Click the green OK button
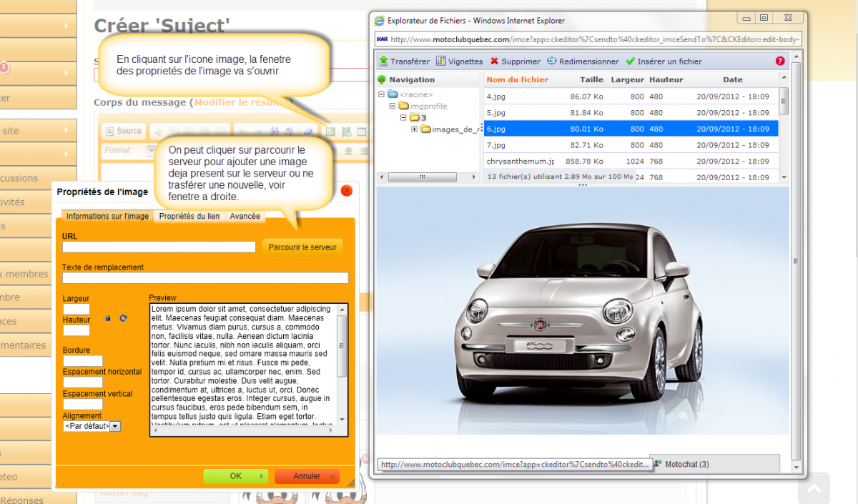Viewport: 858px width, 504px height. click(x=236, y=476)
